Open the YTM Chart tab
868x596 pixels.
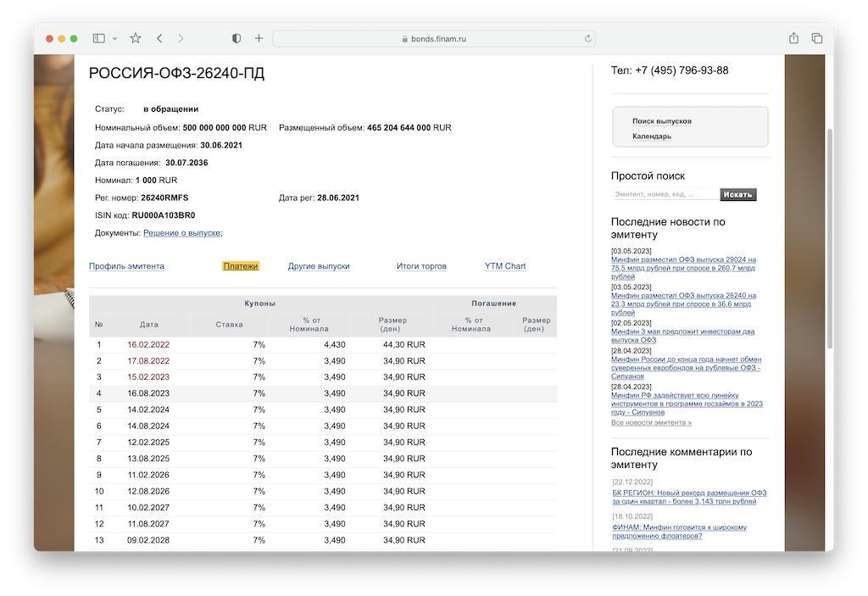[x=505, y=266]
